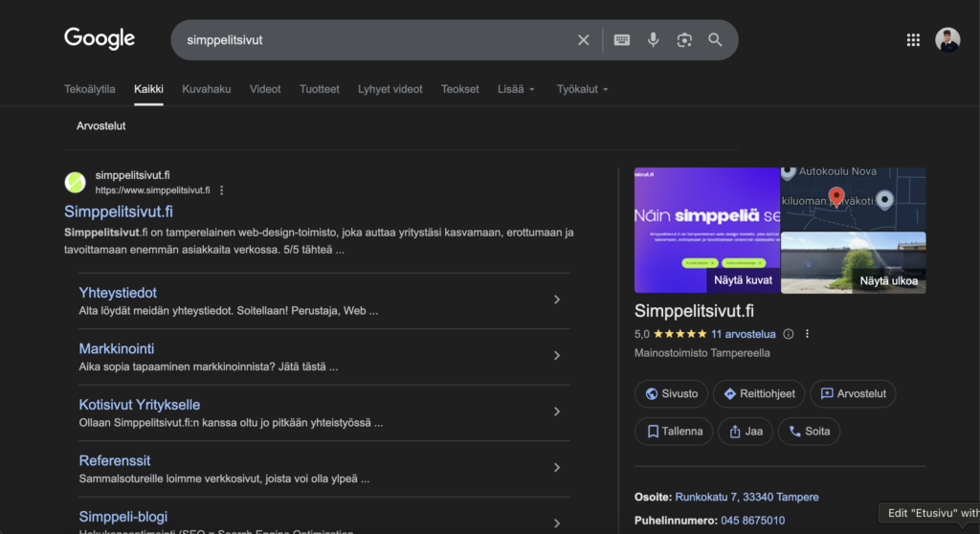Open the Näytä kuvat photo thumbnail
This screenshot has width=980, height=534.
[706, 231]
